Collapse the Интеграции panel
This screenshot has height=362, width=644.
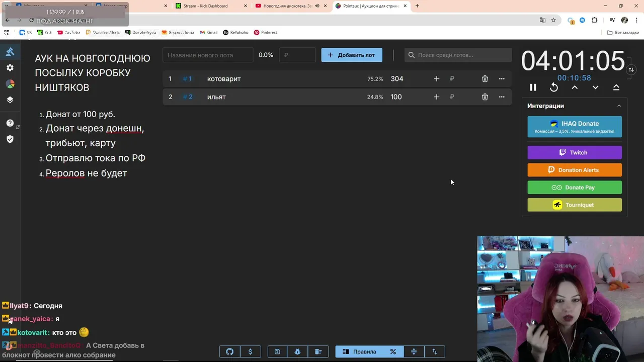[x=619, y=106]
